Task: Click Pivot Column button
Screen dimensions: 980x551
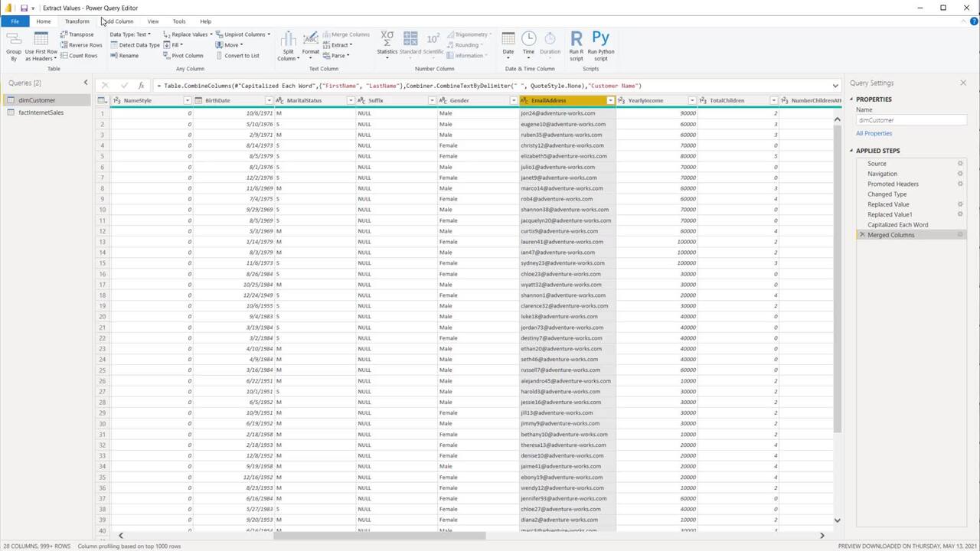Action: (x=183, y=56)
